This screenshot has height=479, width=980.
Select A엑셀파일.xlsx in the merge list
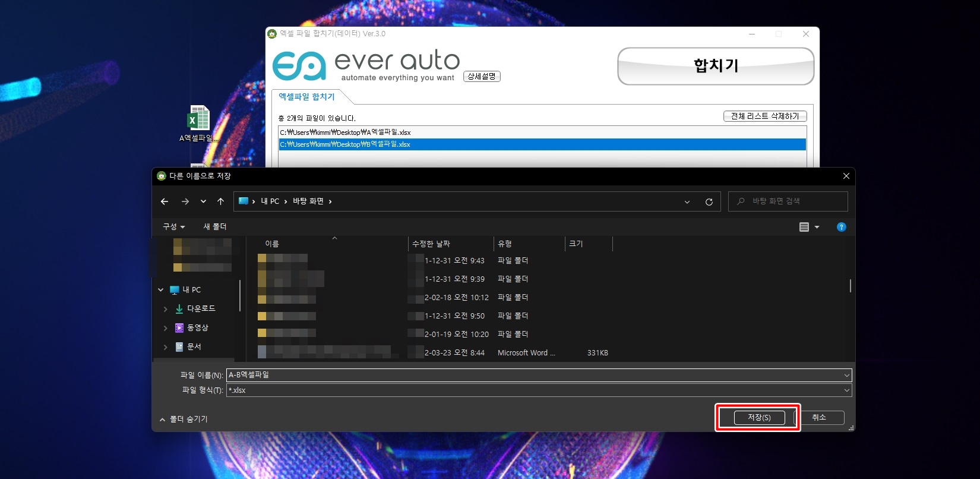tap(542, 133)
